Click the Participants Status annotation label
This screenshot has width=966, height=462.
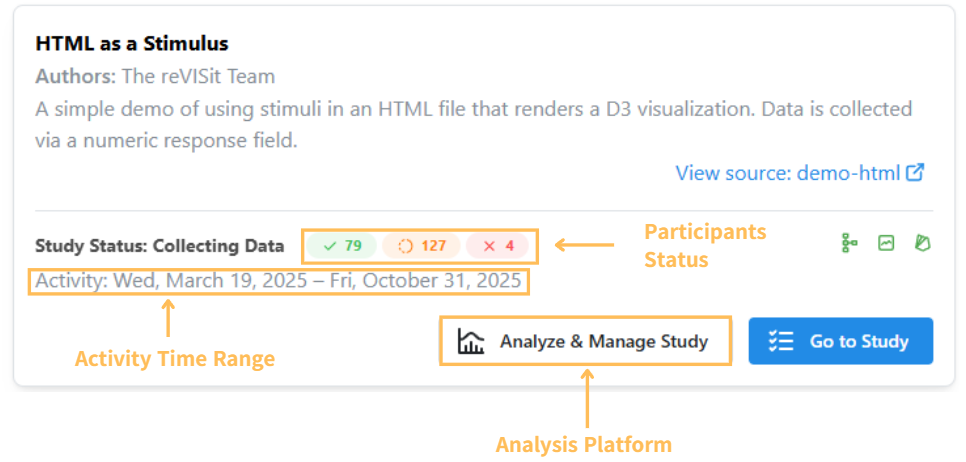point(705,246)
